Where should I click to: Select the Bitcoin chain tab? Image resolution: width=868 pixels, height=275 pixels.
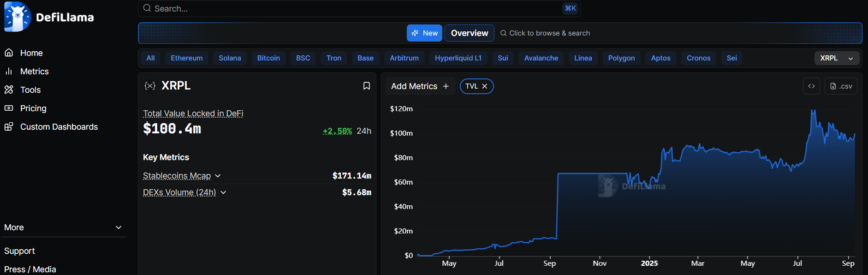[268, 58]
